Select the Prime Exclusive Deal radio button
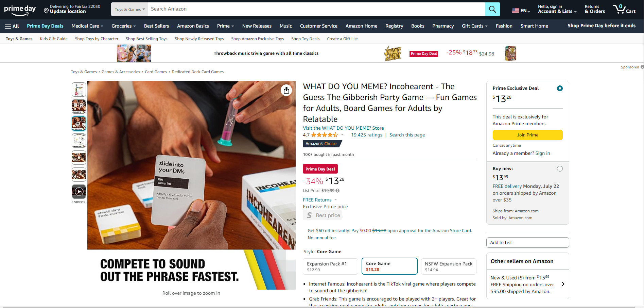Screen dimensions: 644x308 pos(560,88)
